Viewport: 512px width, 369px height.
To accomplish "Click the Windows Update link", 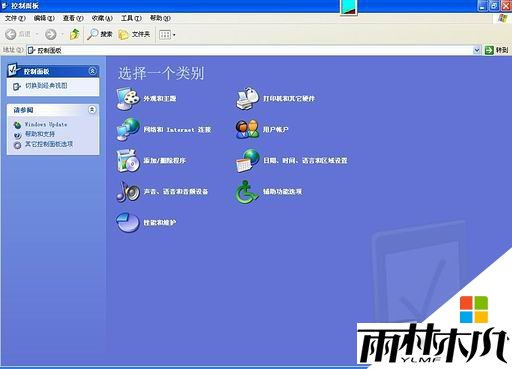I will [x=46, y=124].
